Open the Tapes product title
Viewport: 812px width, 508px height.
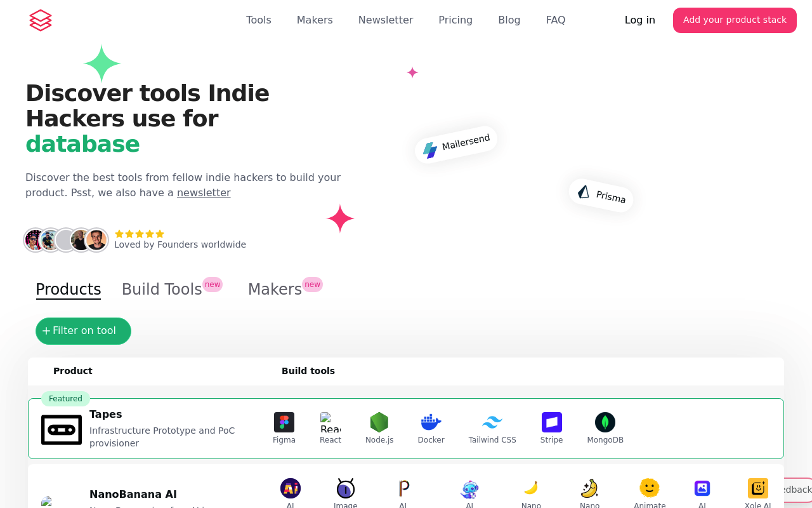[x=106, y=415]
